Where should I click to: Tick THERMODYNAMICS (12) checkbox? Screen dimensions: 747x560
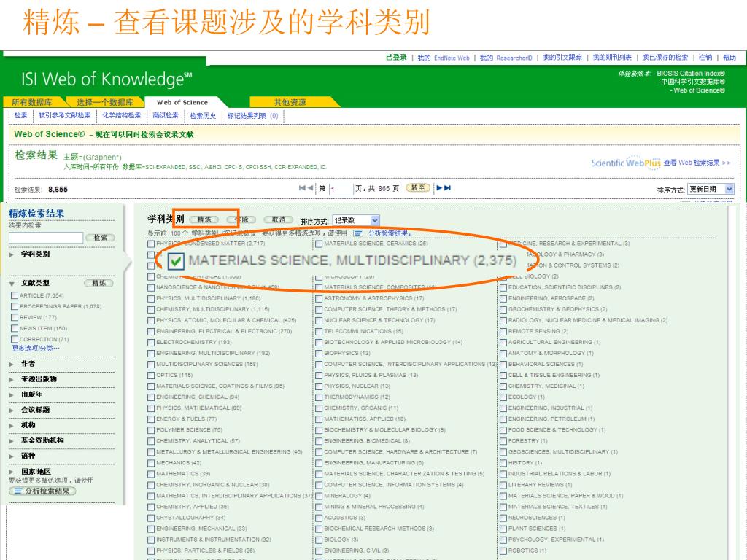coord(319,397)
